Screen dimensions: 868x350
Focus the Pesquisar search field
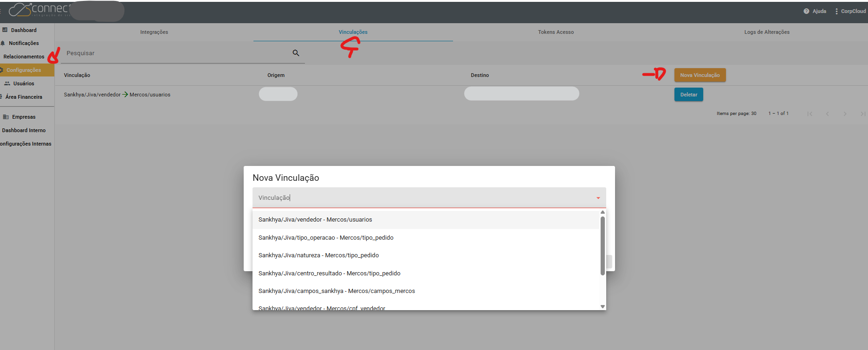176,53
